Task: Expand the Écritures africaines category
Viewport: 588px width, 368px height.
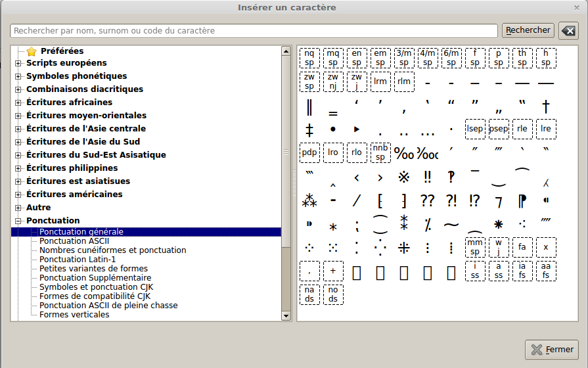Action: click(x=18, y=103)
